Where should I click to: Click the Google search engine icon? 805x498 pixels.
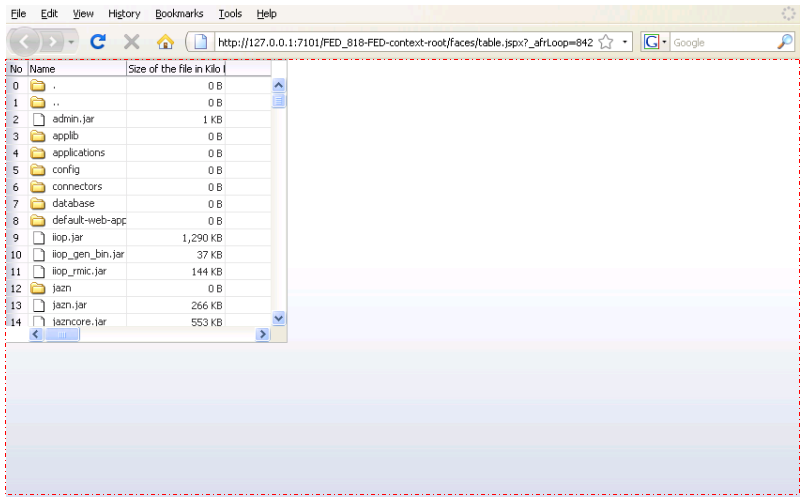(651, 42)
